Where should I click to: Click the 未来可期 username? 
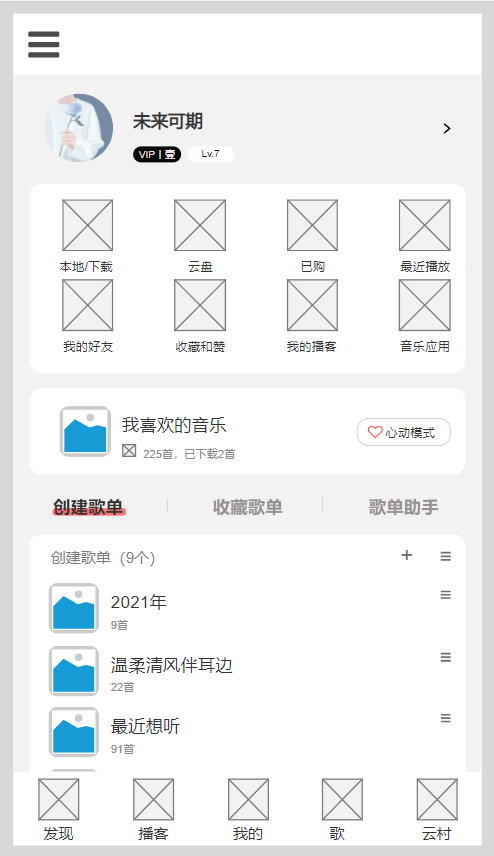[x=168, y=121]
